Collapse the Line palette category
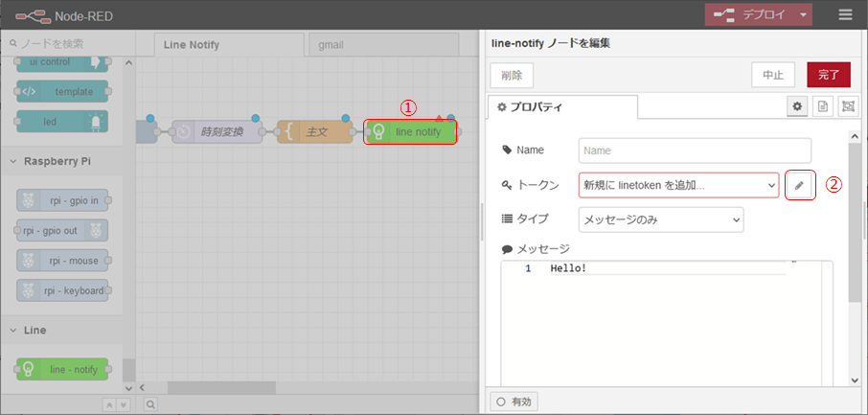Viewport: 868px width, 415px height. (x=15, y=330)
